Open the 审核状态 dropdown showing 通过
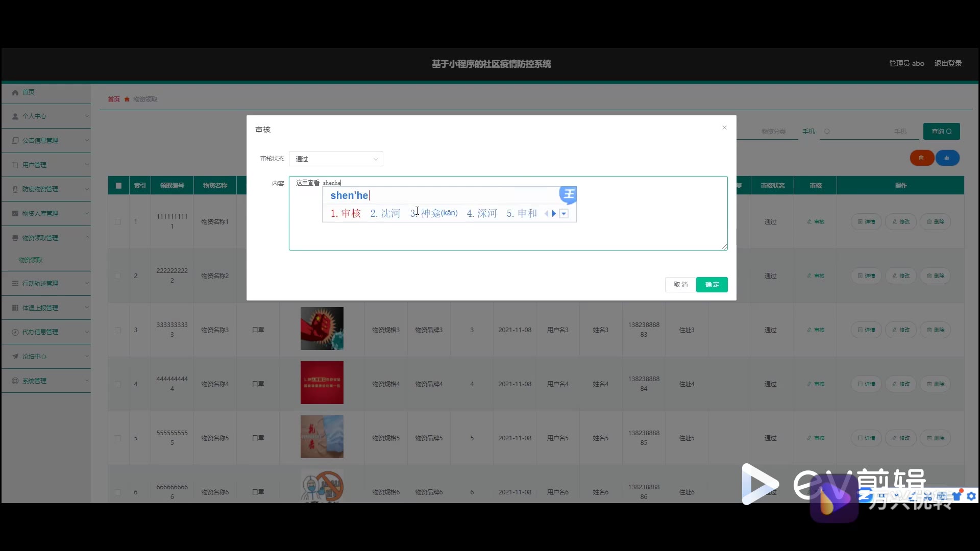980x551 pixels. coord(336,159)
